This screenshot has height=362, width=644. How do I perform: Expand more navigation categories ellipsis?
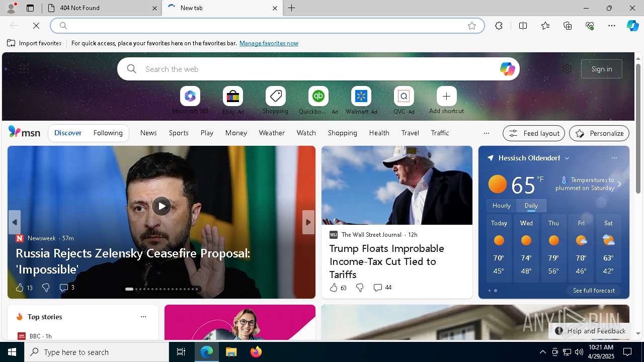click(x=486, y=133)
